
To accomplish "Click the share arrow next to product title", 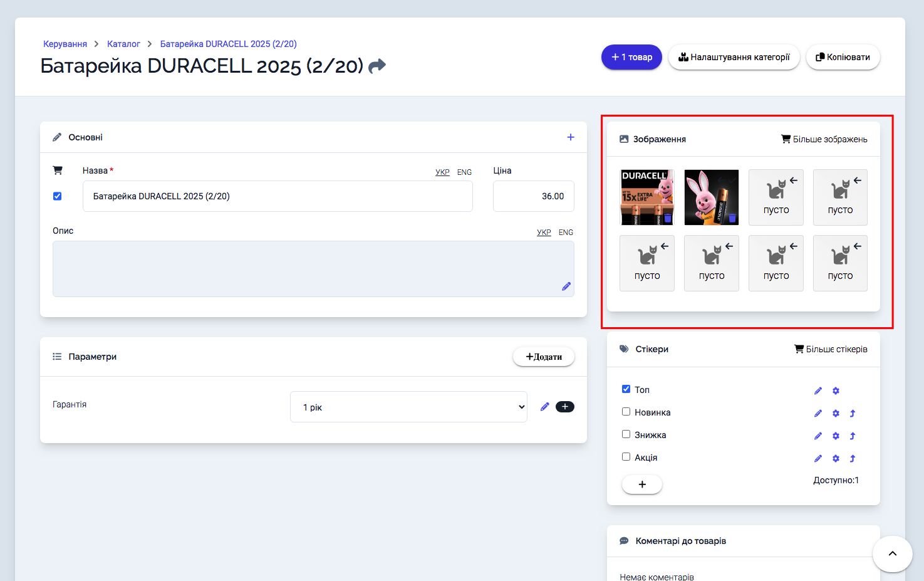I will click(377, 66).
